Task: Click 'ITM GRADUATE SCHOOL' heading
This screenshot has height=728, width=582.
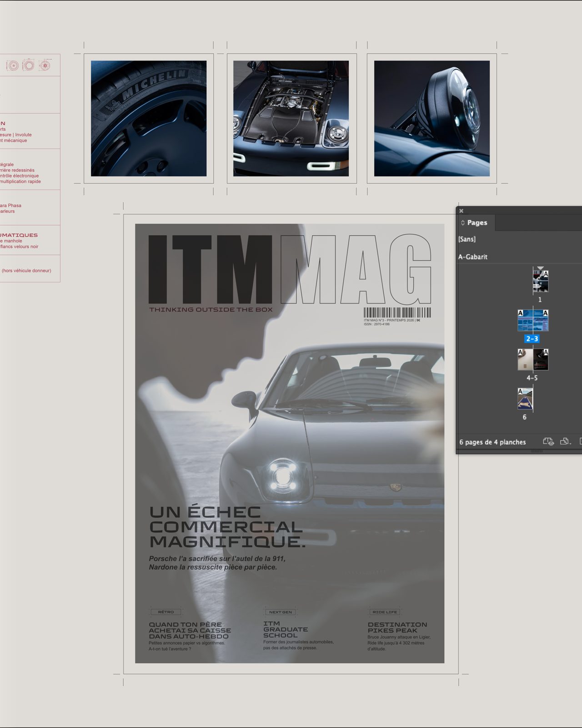Action: pos(286,629)
